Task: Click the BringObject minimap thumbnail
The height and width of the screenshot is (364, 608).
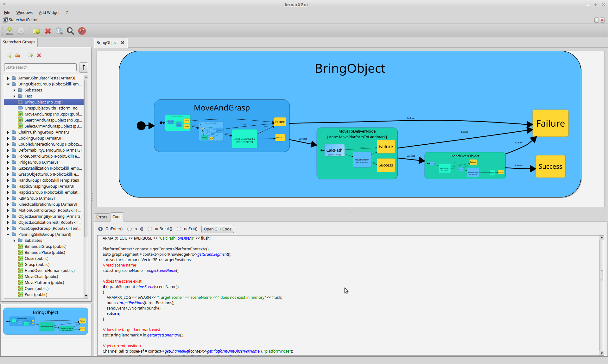Action: [46, 321]
